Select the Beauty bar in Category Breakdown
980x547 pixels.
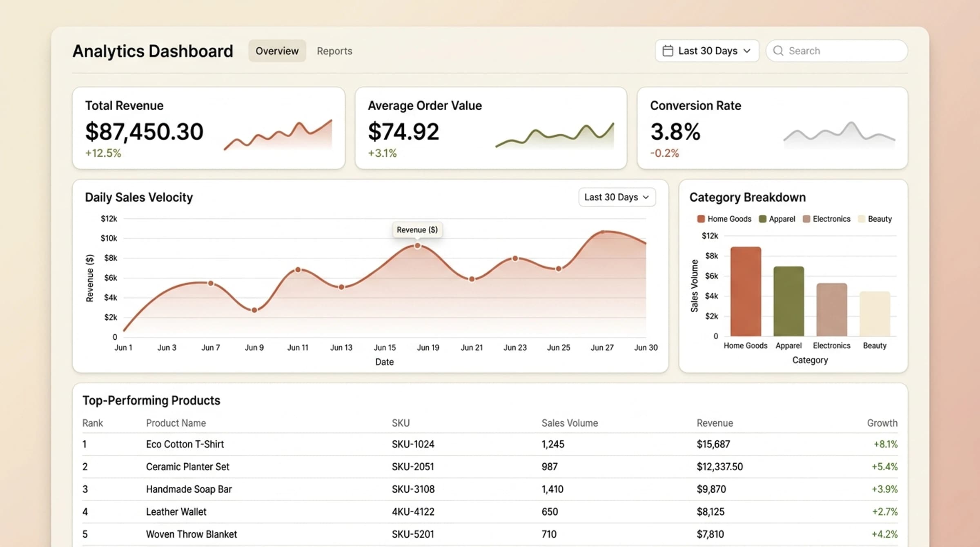pyautogui.click(x=875, y=314)
